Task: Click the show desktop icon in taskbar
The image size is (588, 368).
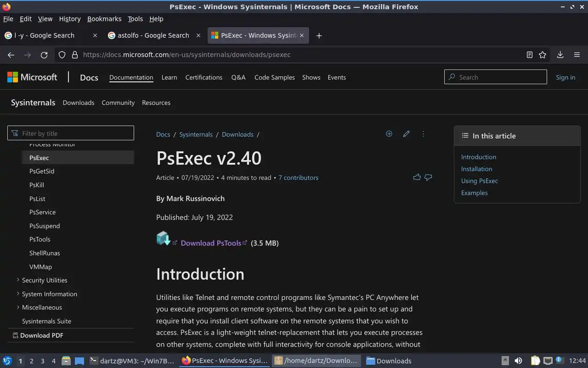Action: coord(79,361)
